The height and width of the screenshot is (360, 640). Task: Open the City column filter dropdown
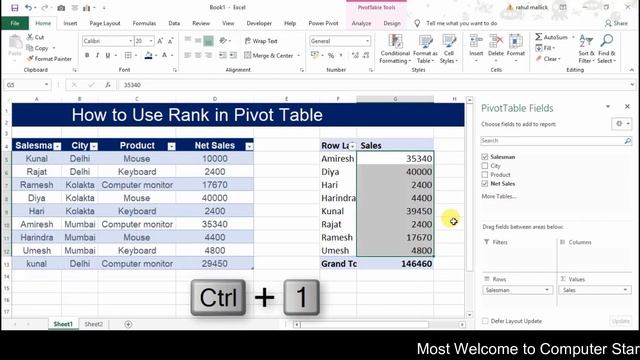point(94,147)
